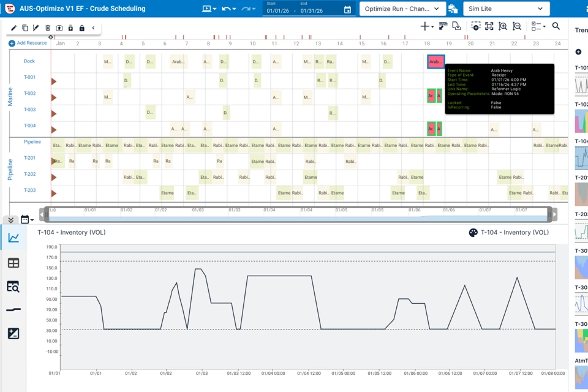Click the zoom in magnifier icon
588x392 pixels.
click(x=503, y=26)
